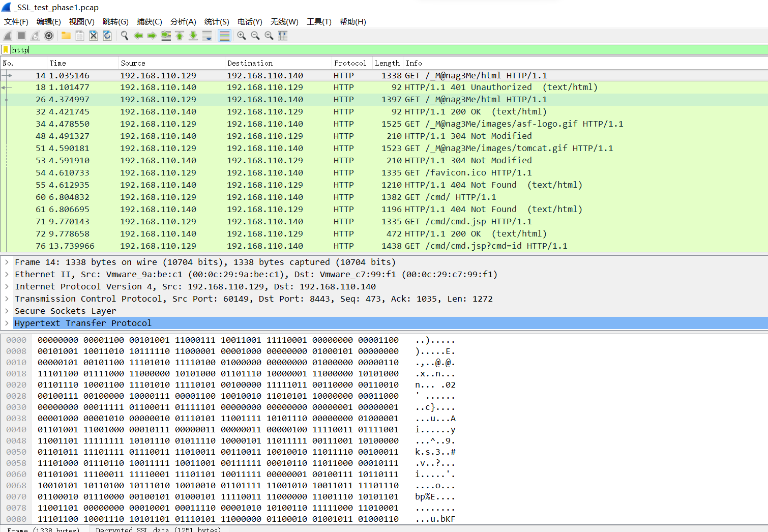The height and width of the screenshot is (532, 768).
Task: Expand the Secure Sockets Layer row
Action: [x=7, y=311]
